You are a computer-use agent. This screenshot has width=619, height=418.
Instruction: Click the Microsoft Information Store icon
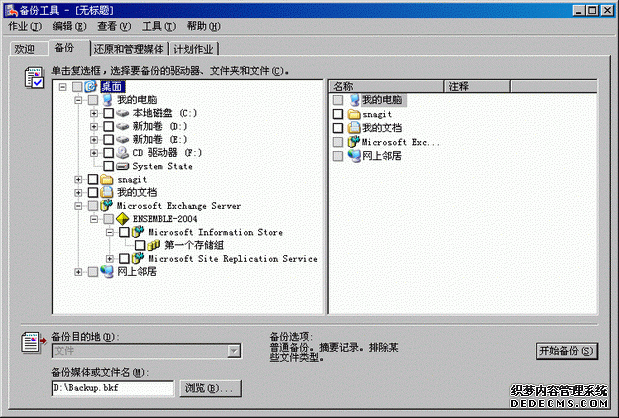pos(138,232)
